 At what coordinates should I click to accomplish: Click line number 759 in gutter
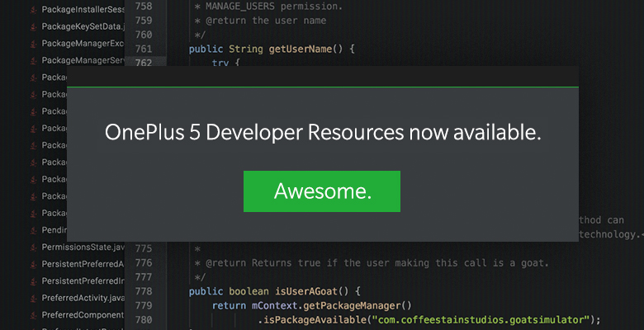coord(144,21)
